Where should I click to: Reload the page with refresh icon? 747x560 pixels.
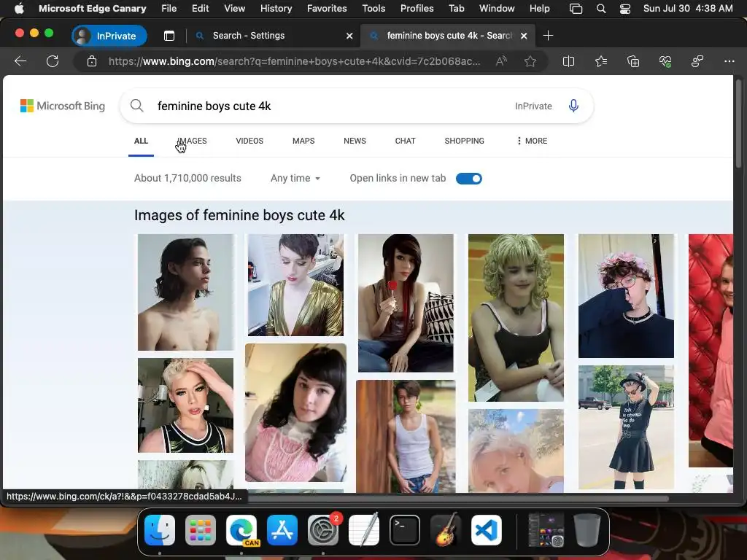[x=53, y=61]
